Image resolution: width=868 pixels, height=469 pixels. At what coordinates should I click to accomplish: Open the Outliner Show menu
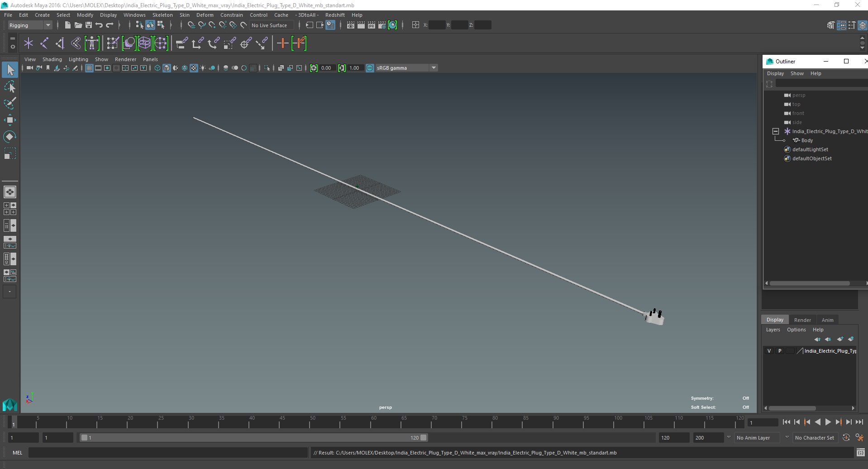point(797,73)
